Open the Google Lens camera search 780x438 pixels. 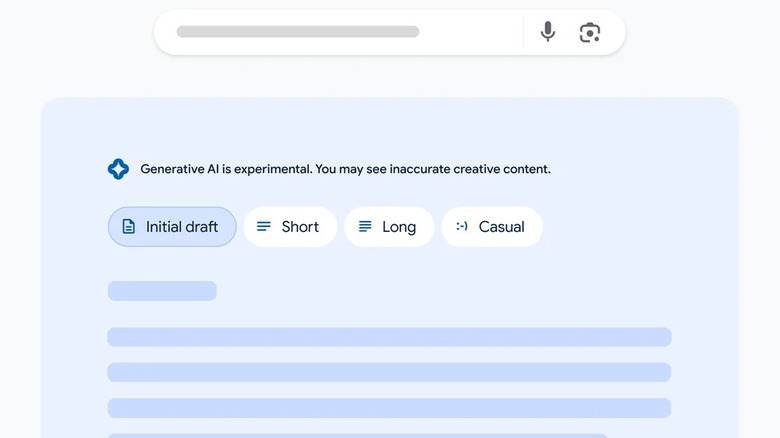tap(590, 32)
